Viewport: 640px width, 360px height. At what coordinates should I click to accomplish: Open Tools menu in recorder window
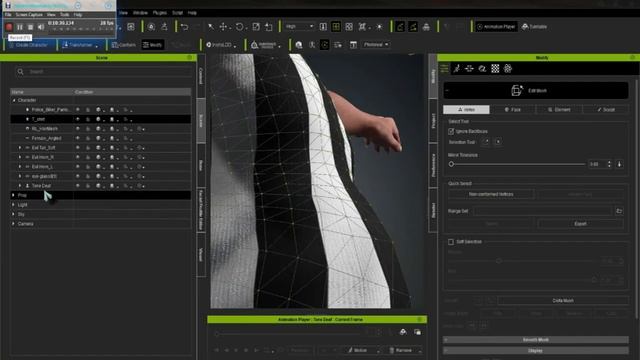64,14
